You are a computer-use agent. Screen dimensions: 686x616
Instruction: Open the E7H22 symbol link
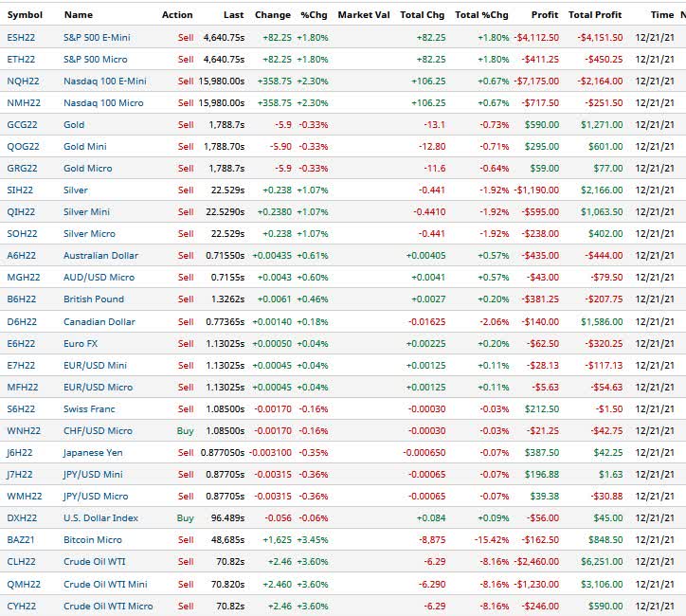tap(21, 366)
